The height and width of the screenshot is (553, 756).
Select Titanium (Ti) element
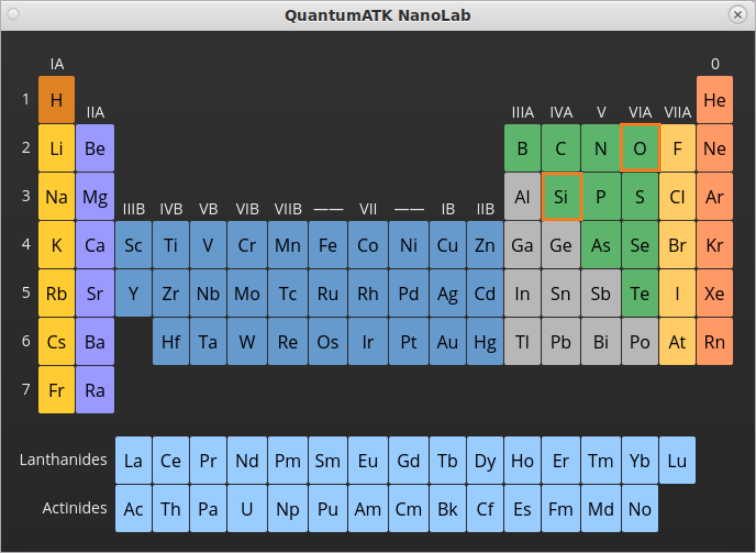(171, 245)
